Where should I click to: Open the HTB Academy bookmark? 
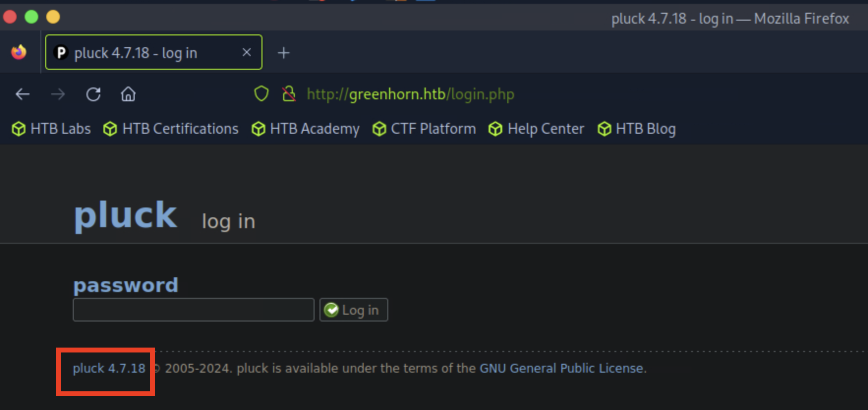point(306,129)
